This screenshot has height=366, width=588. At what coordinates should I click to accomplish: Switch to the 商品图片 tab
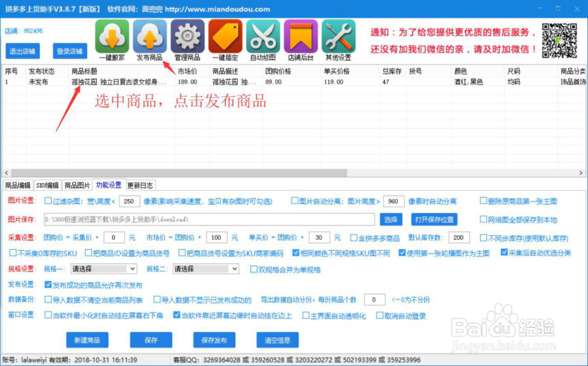point(77,185)
